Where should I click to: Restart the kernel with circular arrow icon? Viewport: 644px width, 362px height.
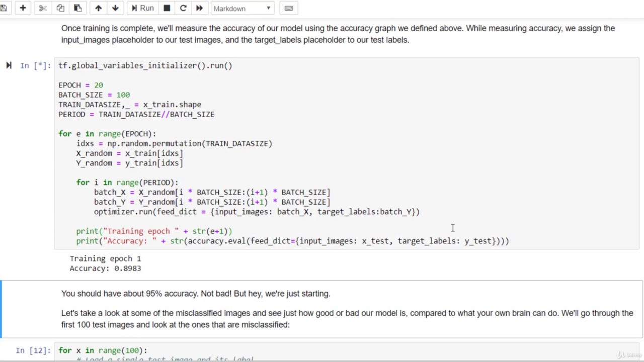[x=183, y=8]
